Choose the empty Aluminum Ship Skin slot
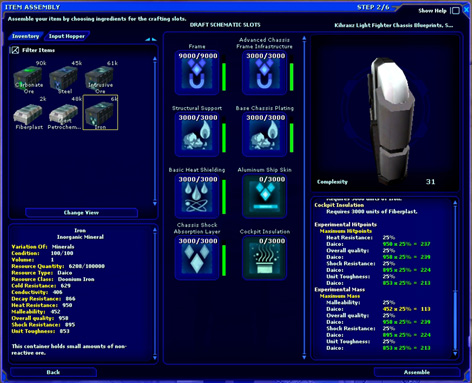The image size is (472, 383). [x=265, y=196]
